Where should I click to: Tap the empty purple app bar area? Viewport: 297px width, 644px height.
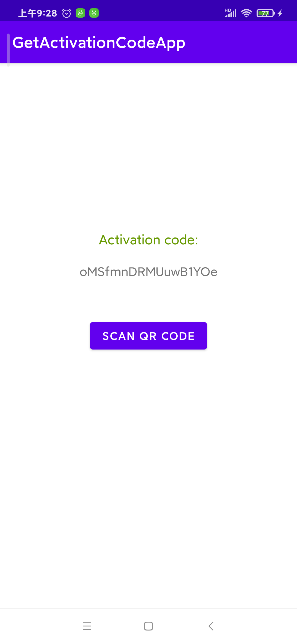[x=242, y=43]
